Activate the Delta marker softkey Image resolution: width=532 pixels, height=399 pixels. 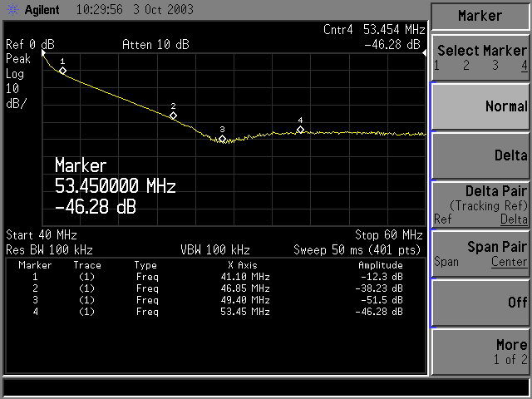pyautogui.click(x=480, y=155)
